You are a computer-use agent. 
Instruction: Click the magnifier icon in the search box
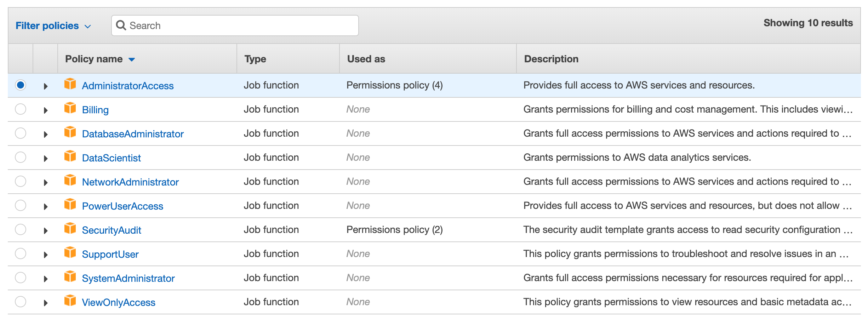[x=121, y=25]
